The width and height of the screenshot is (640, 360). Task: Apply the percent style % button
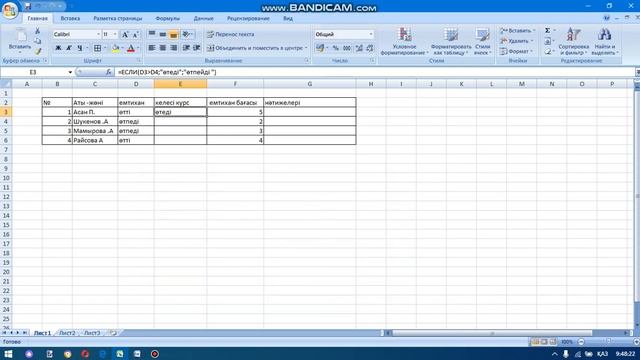[x=336, y=48]
